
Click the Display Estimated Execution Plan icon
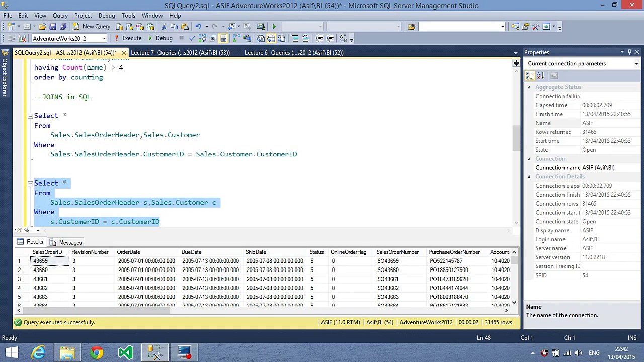tap(202, 38)
